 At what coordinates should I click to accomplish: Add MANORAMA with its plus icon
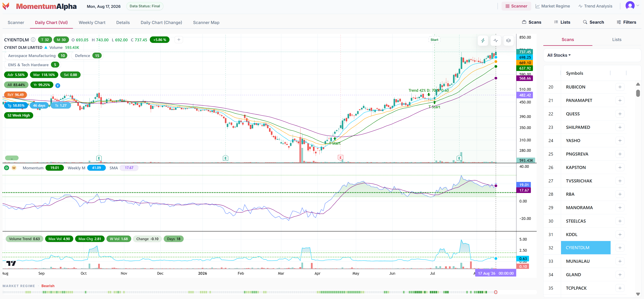[620, 208]
